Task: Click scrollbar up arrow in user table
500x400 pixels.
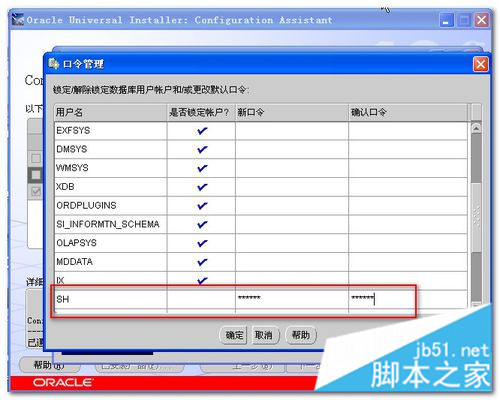Action: coord(476,128)
